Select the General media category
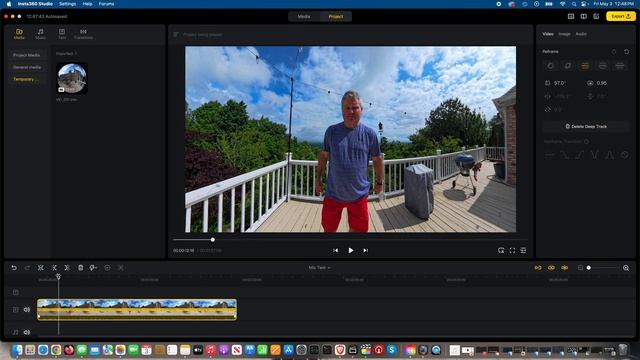Viewport: 640px width, 360px height. coord(27,67)
